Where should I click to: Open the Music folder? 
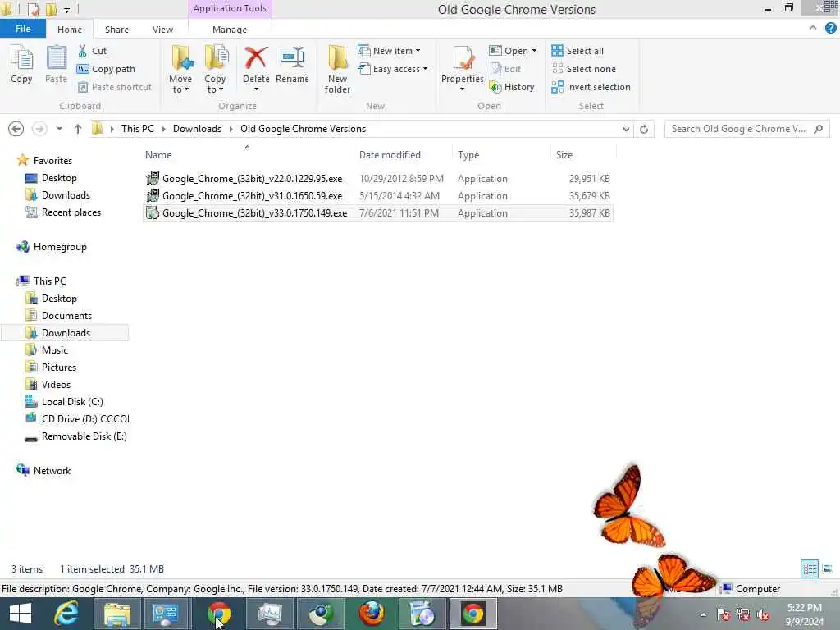55,349
